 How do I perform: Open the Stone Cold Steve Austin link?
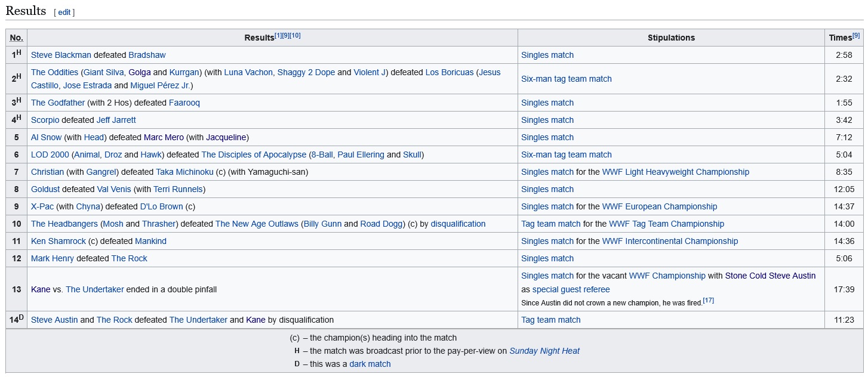tap(770, 276)
